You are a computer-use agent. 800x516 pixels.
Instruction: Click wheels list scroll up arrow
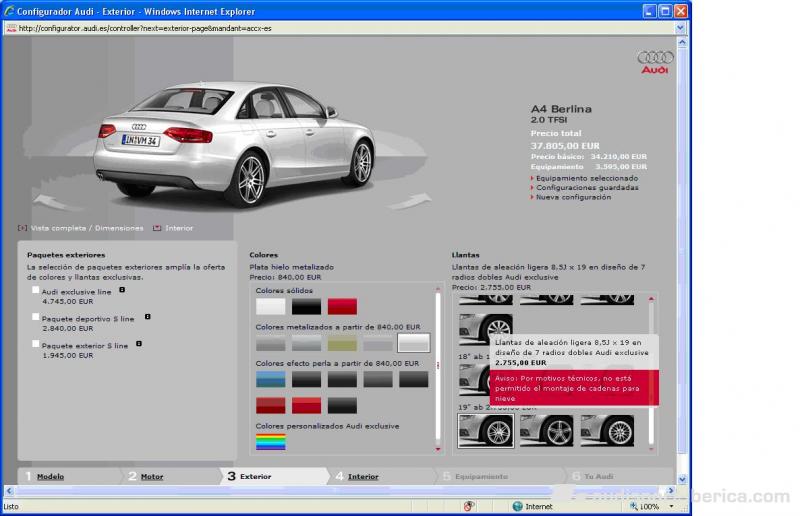point(651,298)
